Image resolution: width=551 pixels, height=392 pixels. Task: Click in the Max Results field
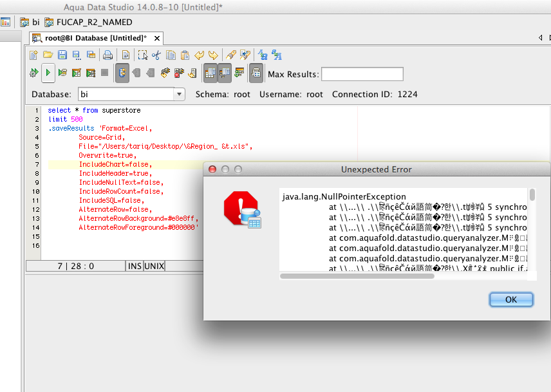[x=362, y=74]
